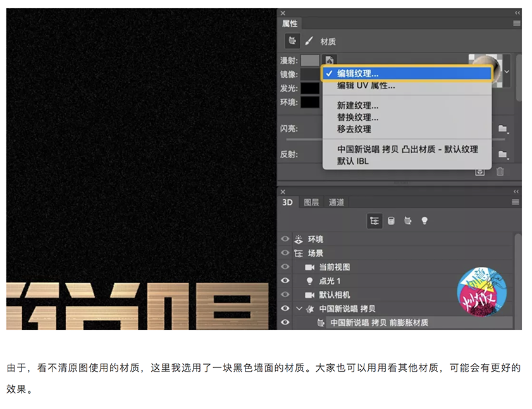
Task: Filter 3D panel by meshes
Action: tap(391, 221)
